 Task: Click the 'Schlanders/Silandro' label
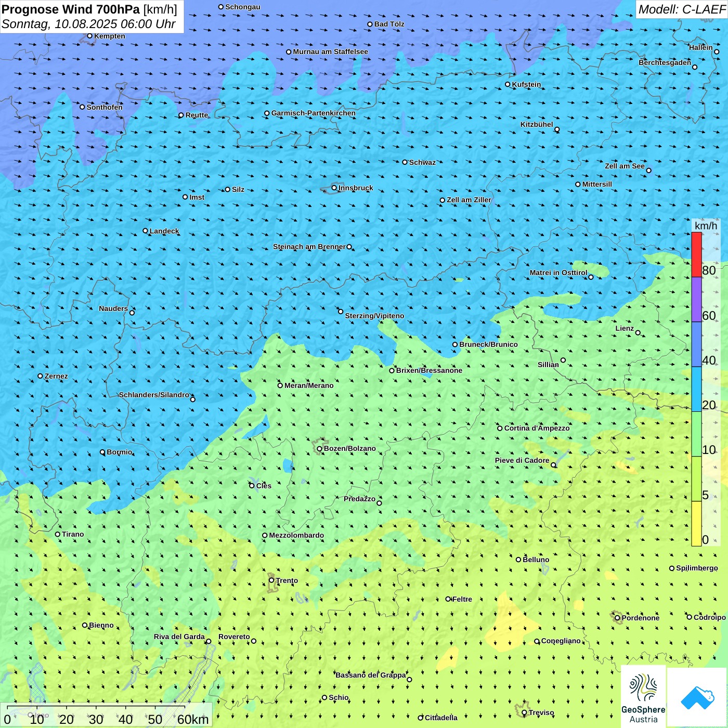click(x=154, y=395)
